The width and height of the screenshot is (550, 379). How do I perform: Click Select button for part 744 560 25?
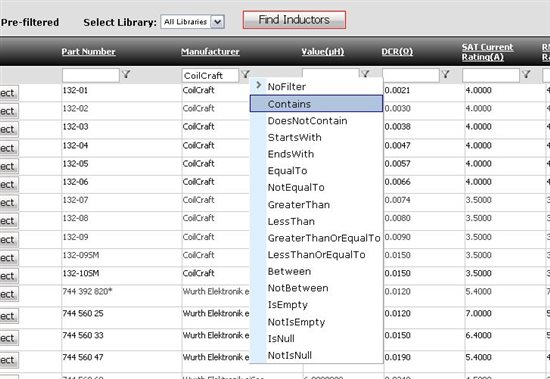(x=9, y=316)
